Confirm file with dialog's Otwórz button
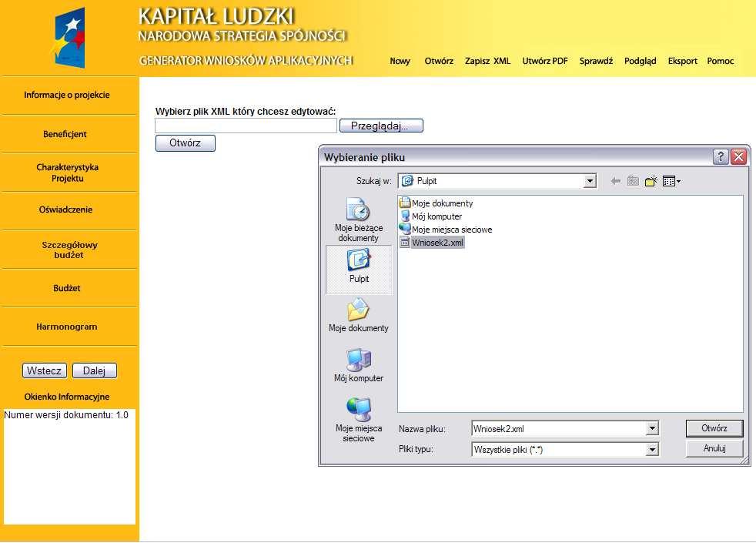The height and width of the screenshot is (543, 756). pos(714,428)
